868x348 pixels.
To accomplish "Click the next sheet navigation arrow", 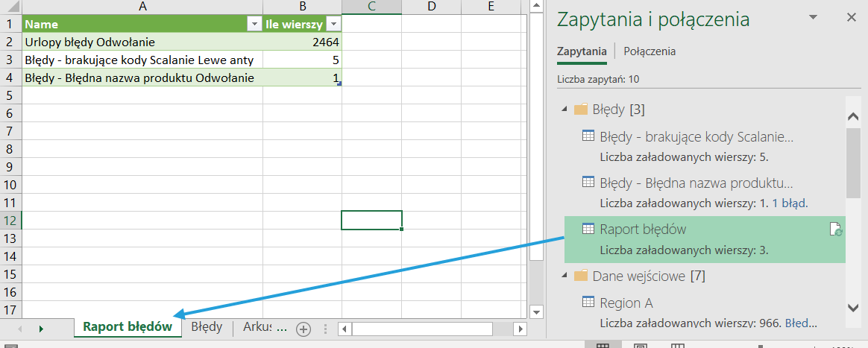I will [x=41, y=329].
